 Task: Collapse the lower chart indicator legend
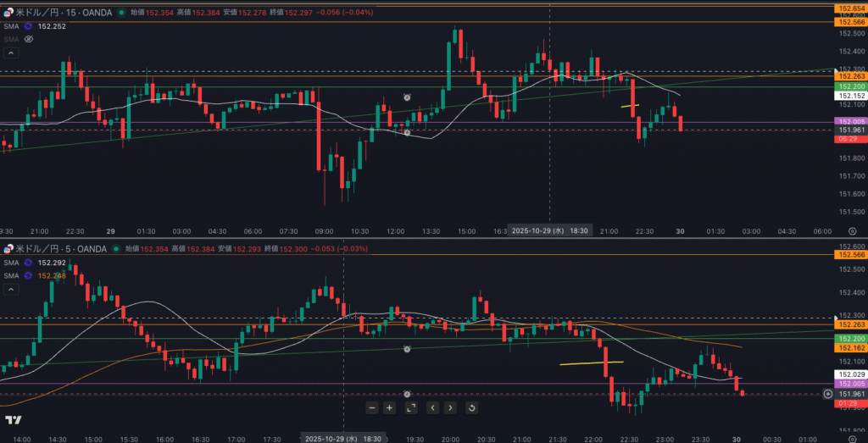pyautogui.click(x=10, y=289)
